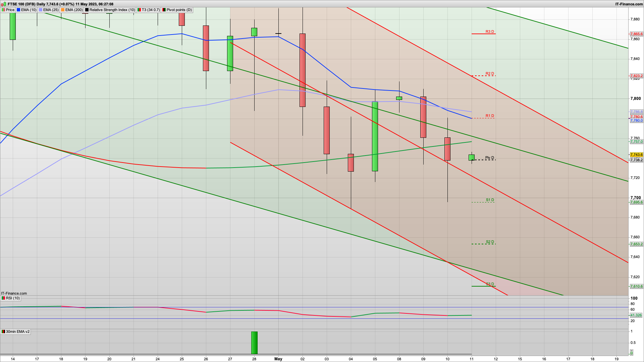Click the S1 D support label
The image size is (644, 362).
pos(490,200)
